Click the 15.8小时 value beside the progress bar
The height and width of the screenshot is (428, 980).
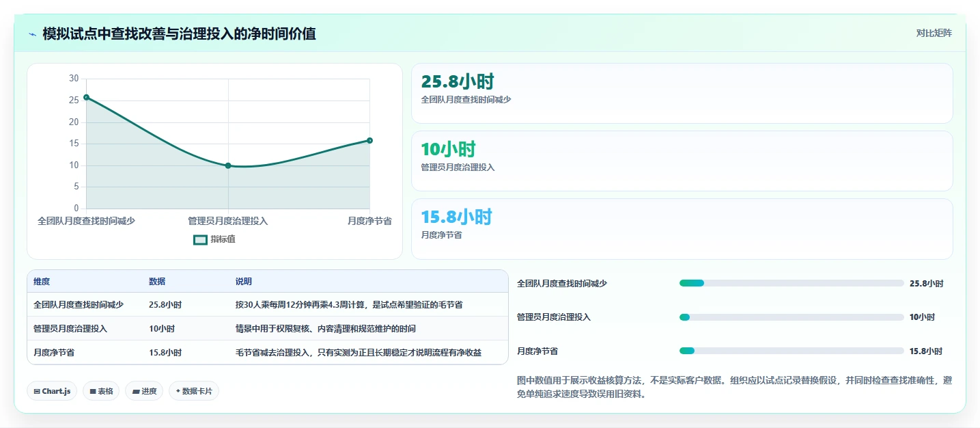click(926, 351)
